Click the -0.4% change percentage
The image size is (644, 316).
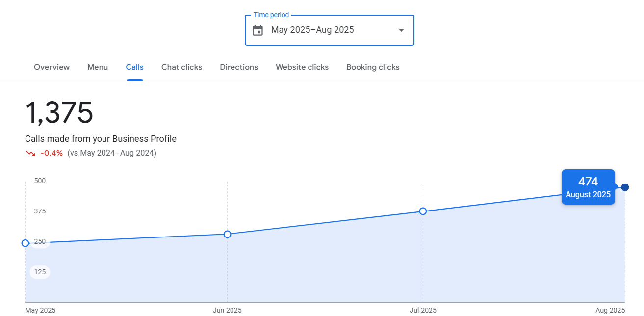[x=52, y=153]
